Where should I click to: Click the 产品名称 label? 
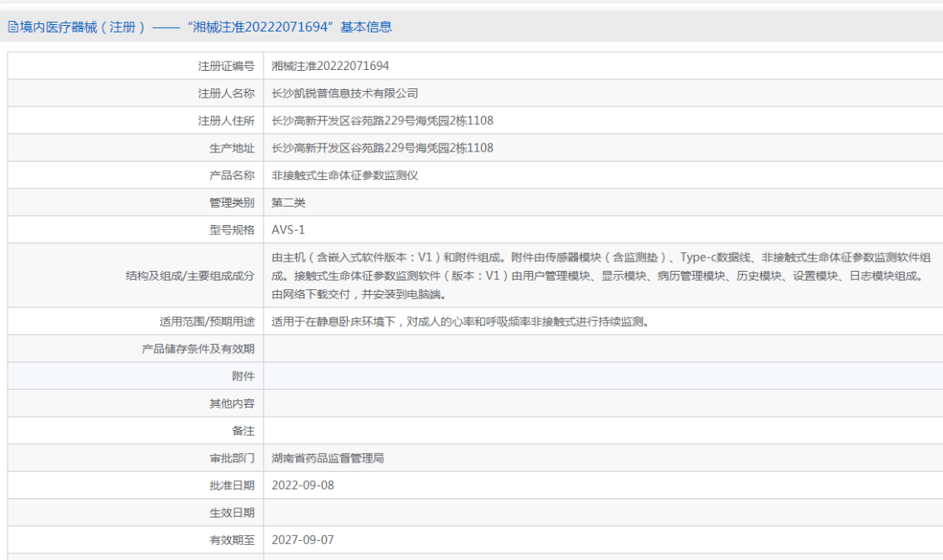click(232, 176)
